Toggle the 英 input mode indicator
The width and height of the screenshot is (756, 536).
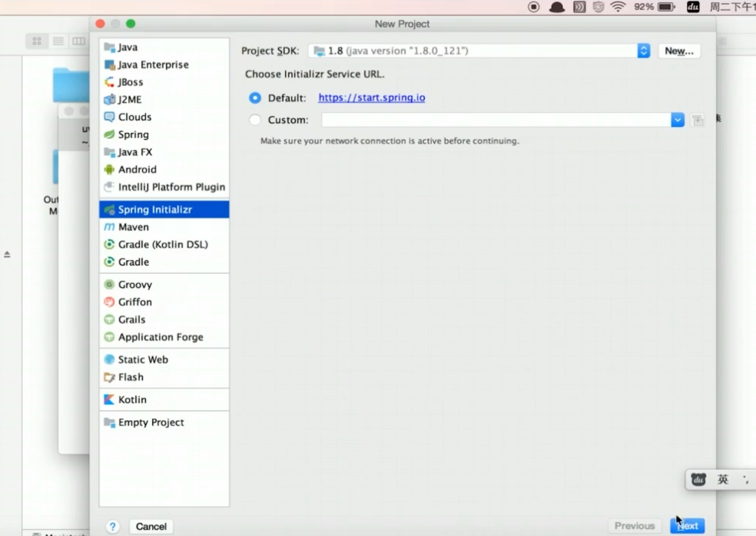point(722,479)
